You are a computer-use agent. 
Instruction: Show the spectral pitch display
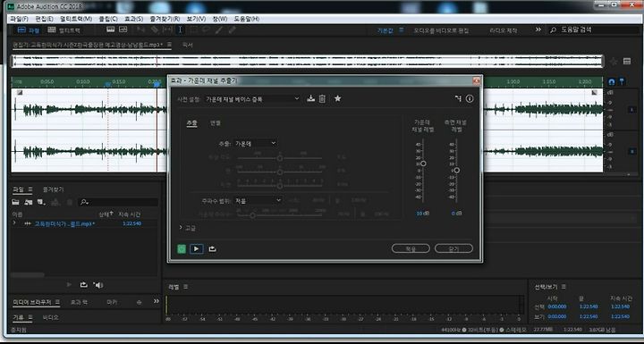click(x=123, y=29)
